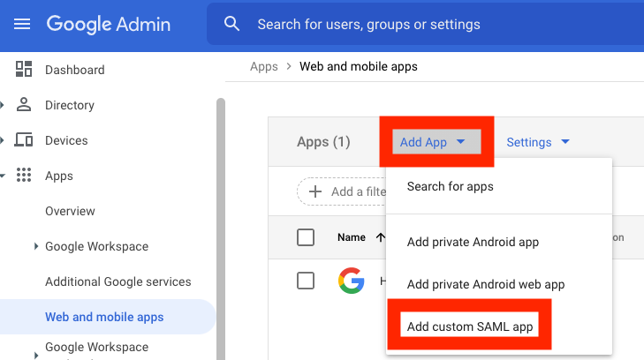This screenshot has height=360, width=644.
Task: Collapse the Apps section arrow
Action: click(3, 176)
